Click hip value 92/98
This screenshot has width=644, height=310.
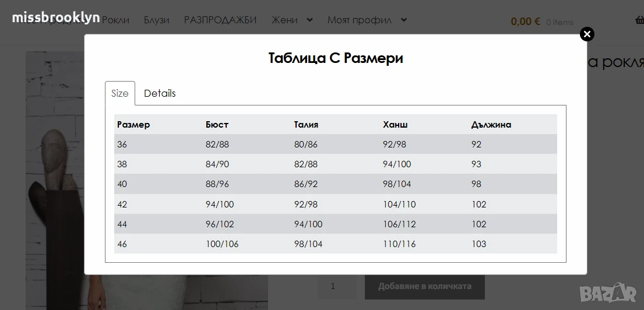point(395,144)
